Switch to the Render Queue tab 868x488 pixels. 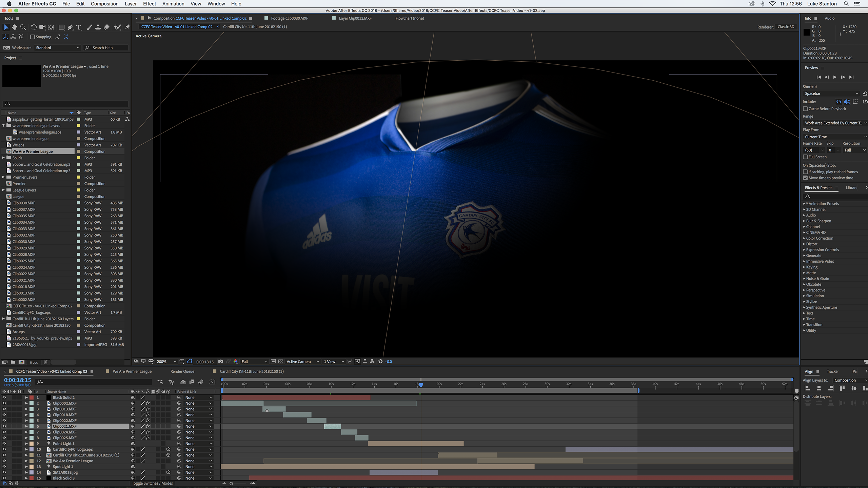(182, 371)
